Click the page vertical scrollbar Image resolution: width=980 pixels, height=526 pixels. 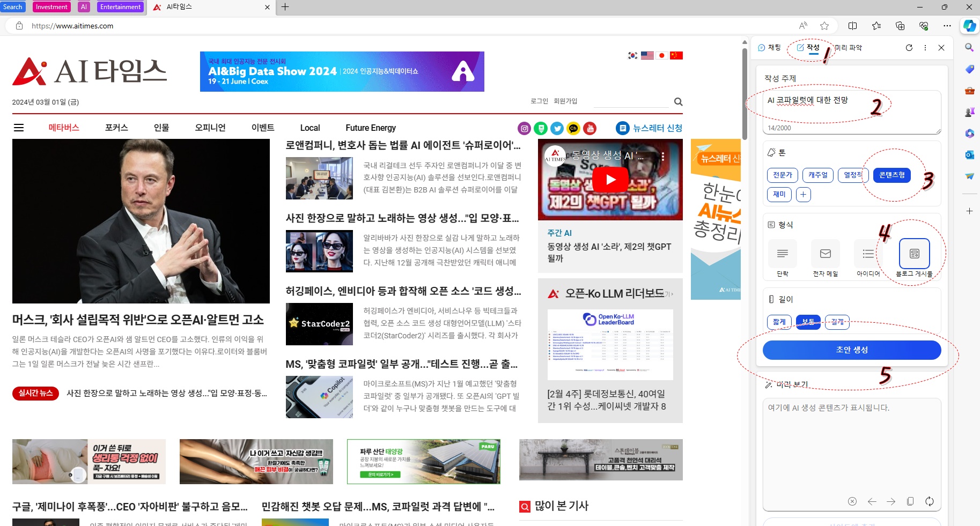pos(745,94)
